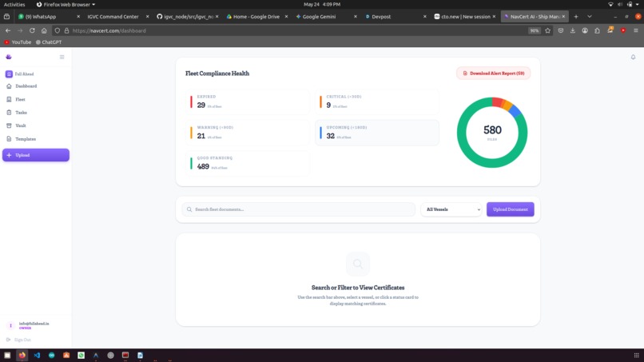Switch to the cto.new New session tab
The height and width of the screenshot is (362, 644).
click(x=465, y=17)
